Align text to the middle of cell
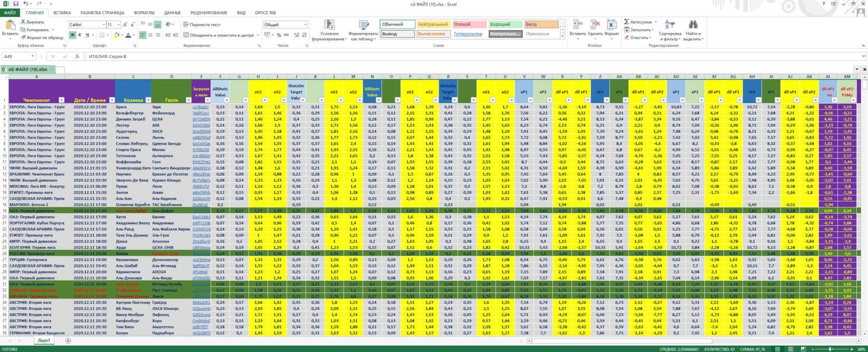Viewport: 868px width, 352px height. point(150,24)
